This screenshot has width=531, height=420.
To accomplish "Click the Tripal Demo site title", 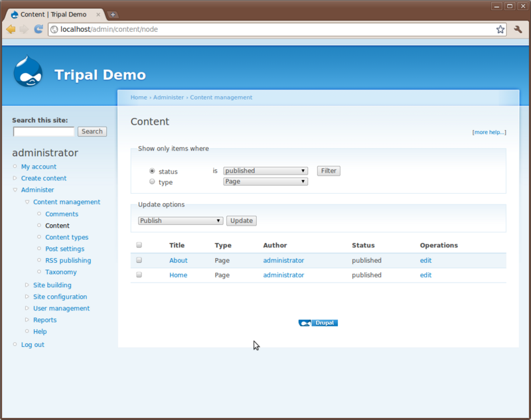I will pos(100,75).
